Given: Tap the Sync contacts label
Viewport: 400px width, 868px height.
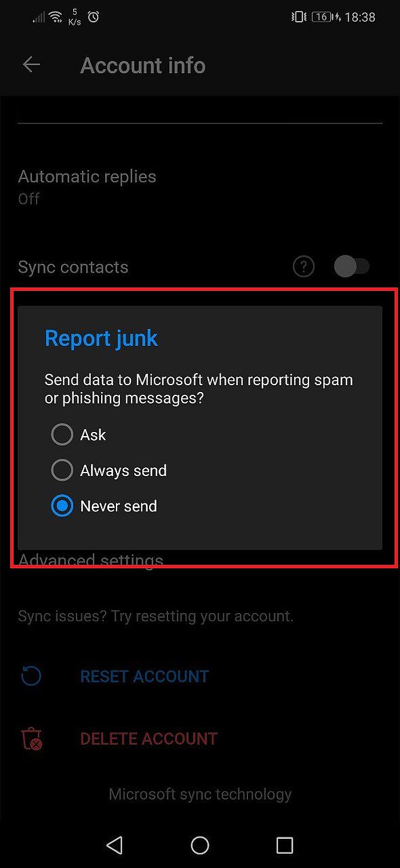Looking at the screenshot, I should pos(73,267).
